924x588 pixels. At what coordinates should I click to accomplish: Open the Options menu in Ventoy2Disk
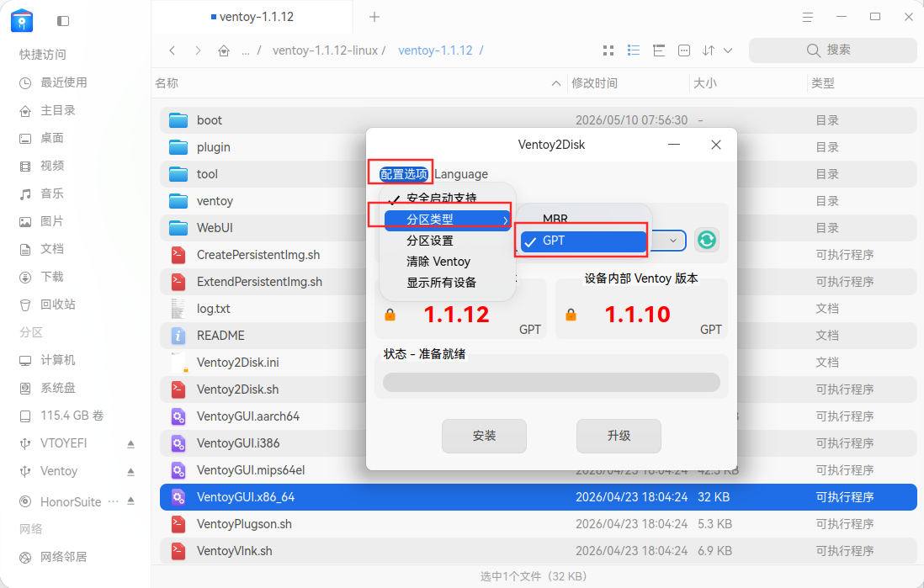[403, 174]
